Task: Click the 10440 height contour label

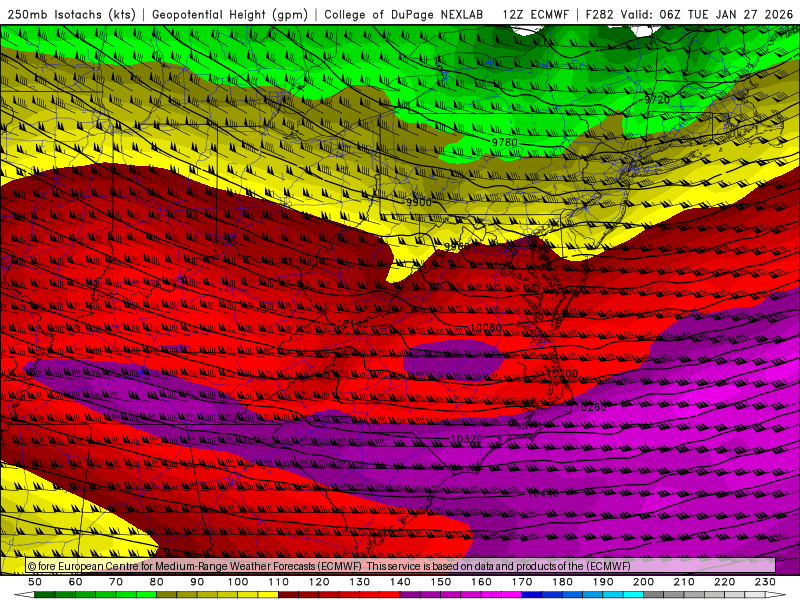Action: pos(542,493)
